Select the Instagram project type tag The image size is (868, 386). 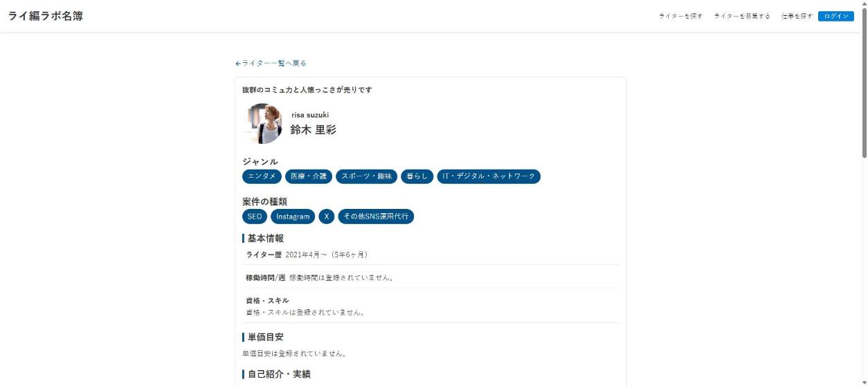coord(293,217)
